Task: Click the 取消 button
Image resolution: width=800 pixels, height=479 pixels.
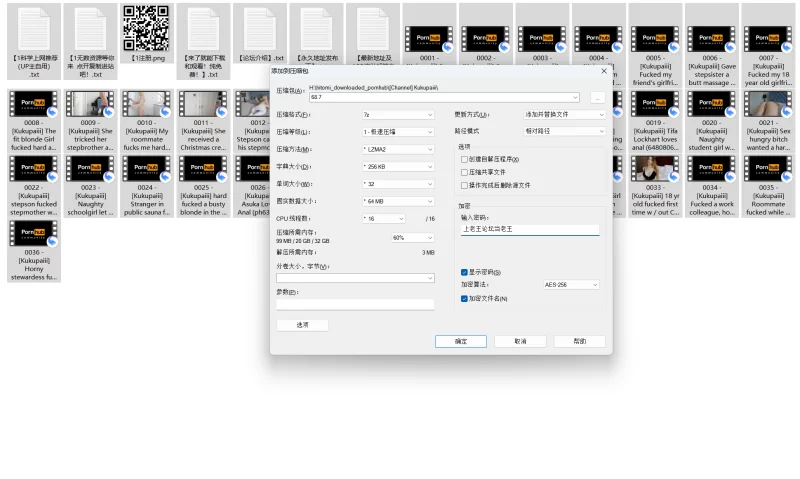Action: tap(520, 341)
